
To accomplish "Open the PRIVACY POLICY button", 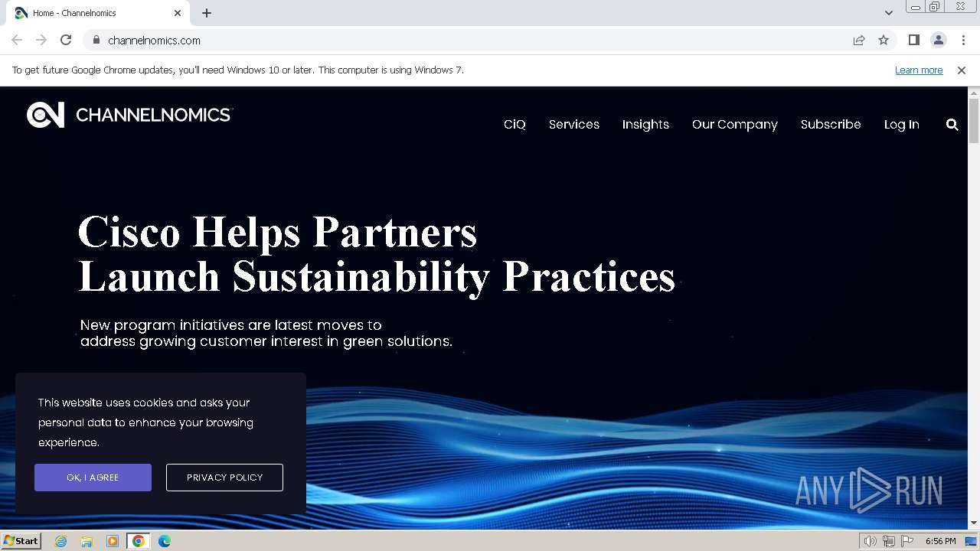I will pos(224,478).
